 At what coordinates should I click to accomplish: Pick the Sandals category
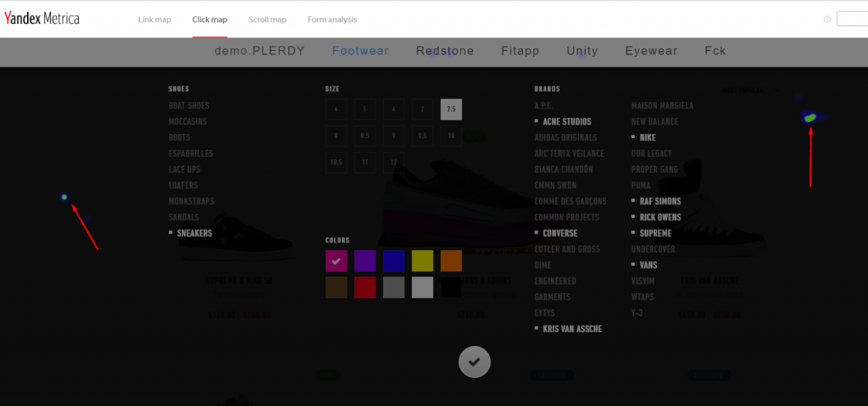click(184, 218)
